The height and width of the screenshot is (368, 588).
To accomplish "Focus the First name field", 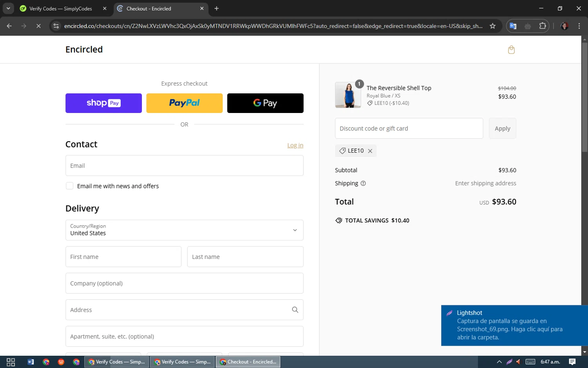I will point(123,257).
